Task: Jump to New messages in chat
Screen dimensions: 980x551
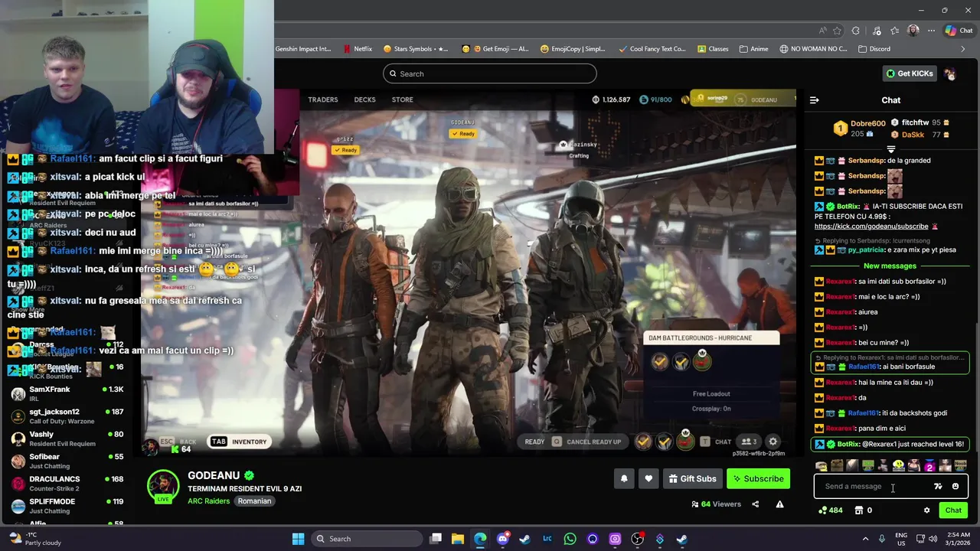Action: pyautogui.click(x=890, y=266)
